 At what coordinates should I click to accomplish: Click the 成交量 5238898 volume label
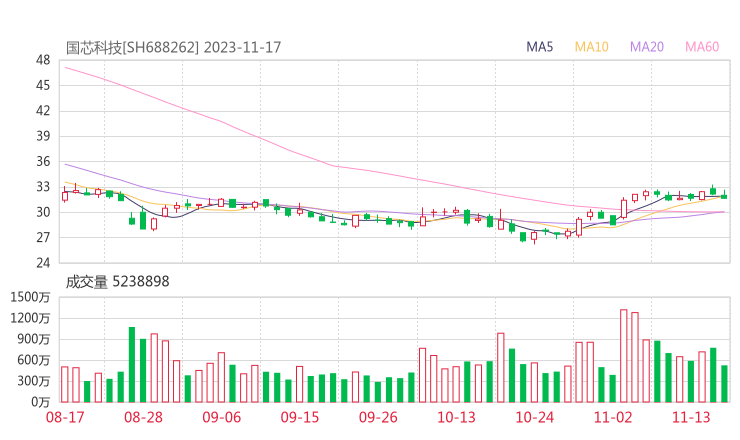pyautogui.click(x=117, y=281)
